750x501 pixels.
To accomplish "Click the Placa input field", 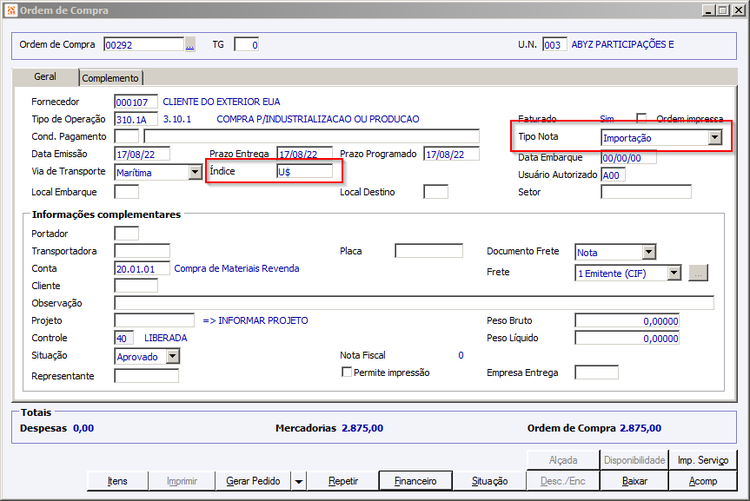I will [x=429, y=251].
